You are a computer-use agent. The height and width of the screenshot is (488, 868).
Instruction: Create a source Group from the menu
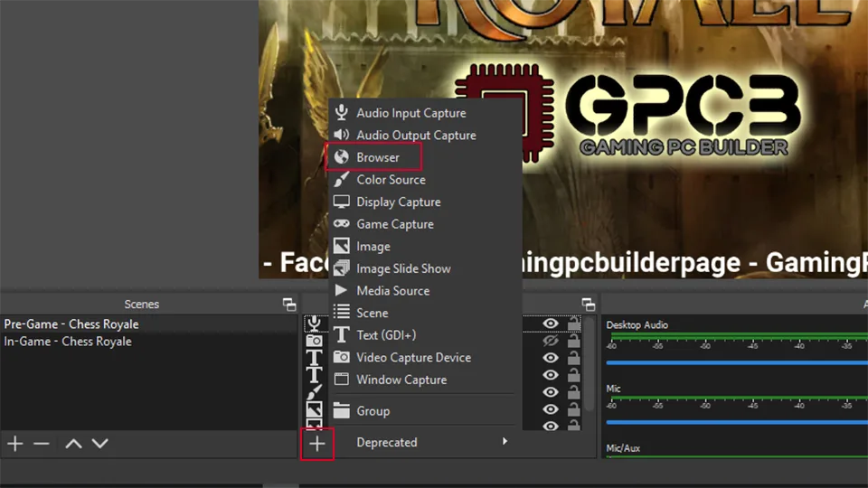[x=425, y=411]
